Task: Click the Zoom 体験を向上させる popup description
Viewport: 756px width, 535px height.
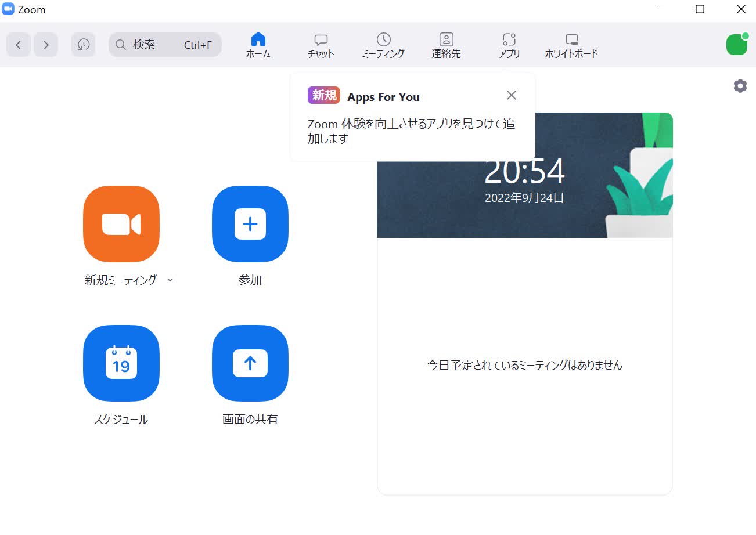Action: [411, 132]
